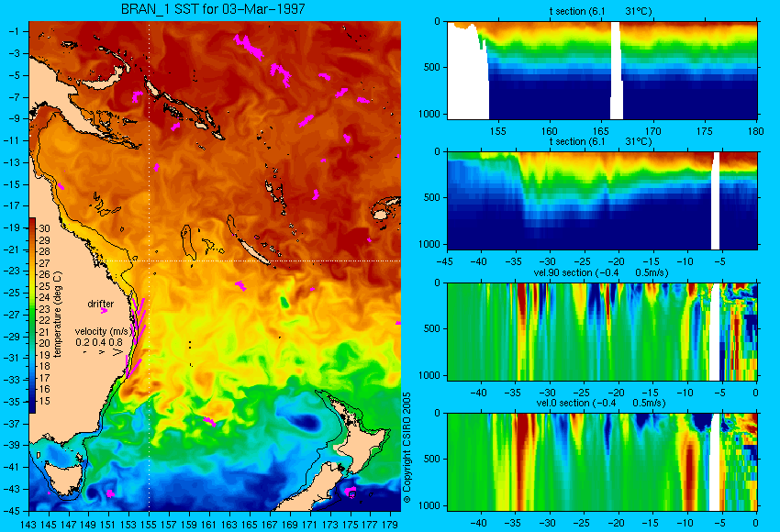The height and width of the screenshot is (532, 780).
Task: Click the 143 longitude tick on the map axis
Action: point(28,525)
